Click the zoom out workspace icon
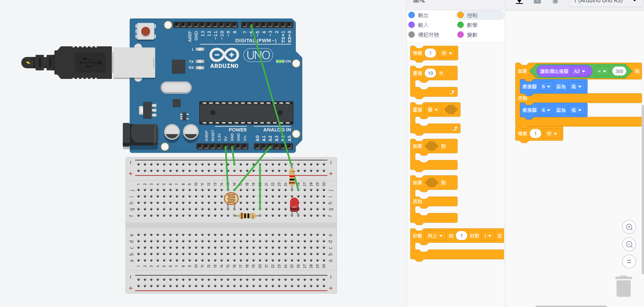This screenshot has height=307, width=644. coord(629,245)
